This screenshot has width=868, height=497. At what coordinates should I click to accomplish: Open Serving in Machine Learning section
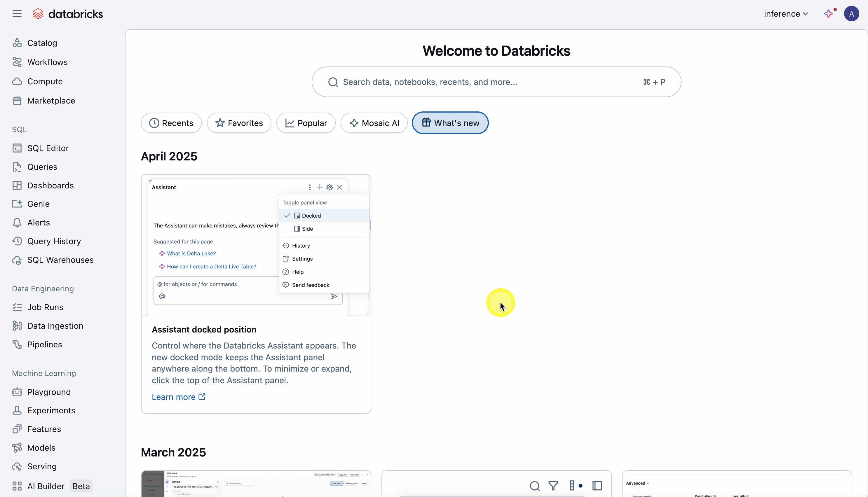(x=42, y=466)
